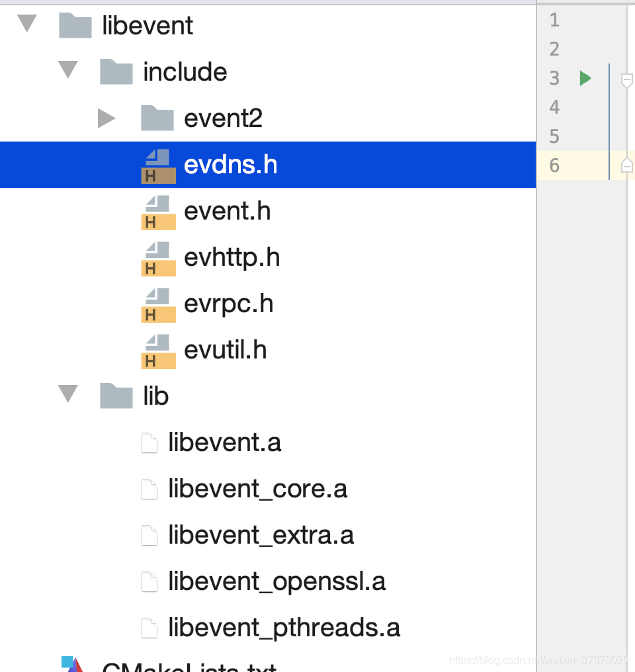Click the libevent_core.a file icon

(x=149, y=489)
